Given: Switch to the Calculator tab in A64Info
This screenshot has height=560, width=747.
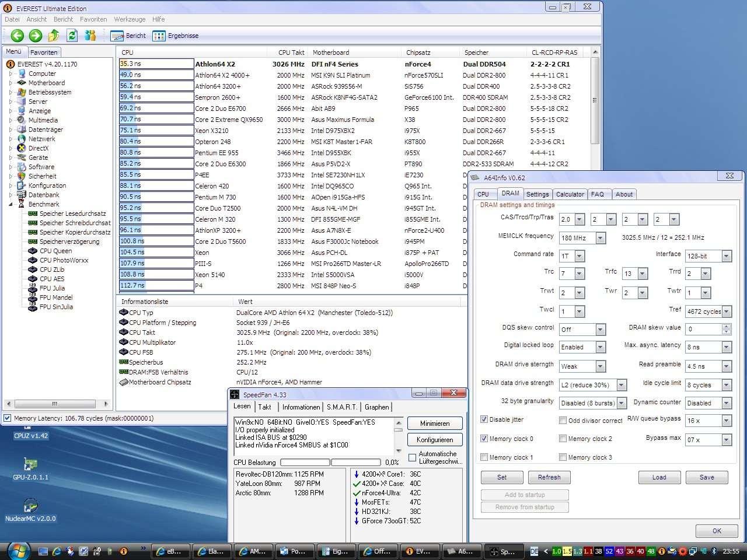Looking at the screenshot, I should point(570,194).
